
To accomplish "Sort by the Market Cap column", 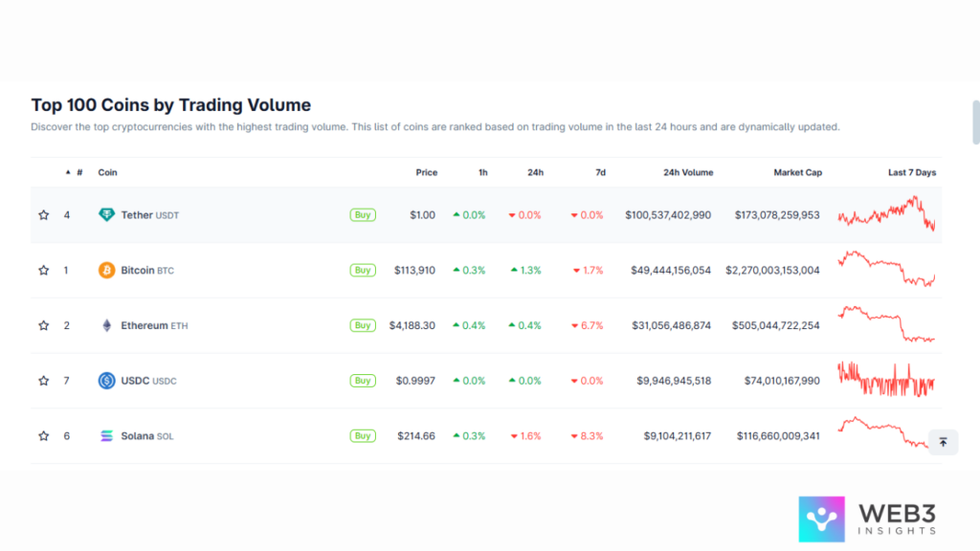I will coord(798,172).
